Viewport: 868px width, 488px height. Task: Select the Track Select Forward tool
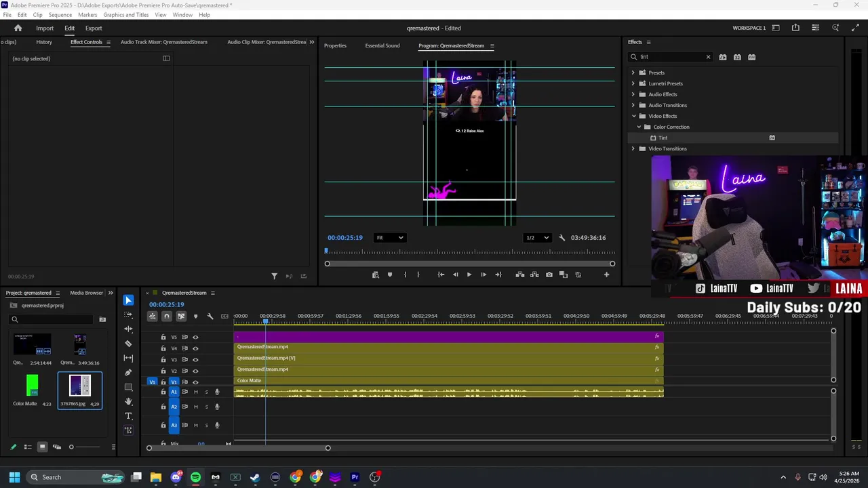tap(128, 314)
